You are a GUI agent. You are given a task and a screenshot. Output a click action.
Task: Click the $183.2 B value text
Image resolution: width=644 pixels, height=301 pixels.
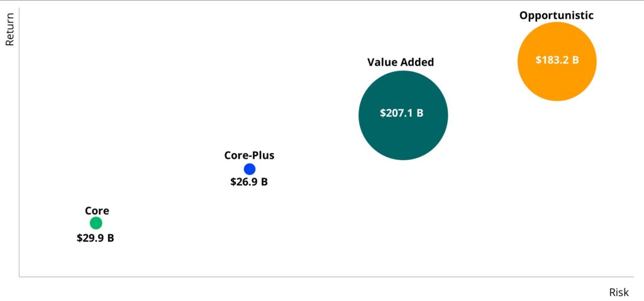(x=557, y=60)
